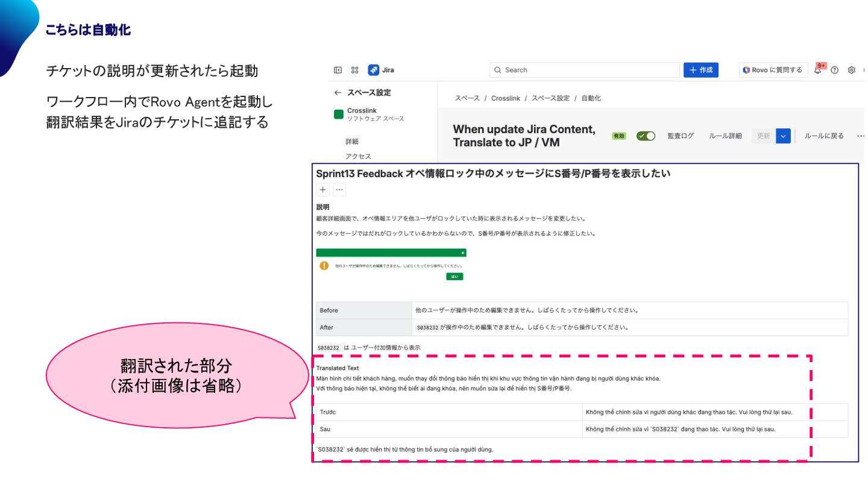This screenshot has height=488, width=868.
Task: Click the スペース設定 breadcrumb
Action: 550,98
